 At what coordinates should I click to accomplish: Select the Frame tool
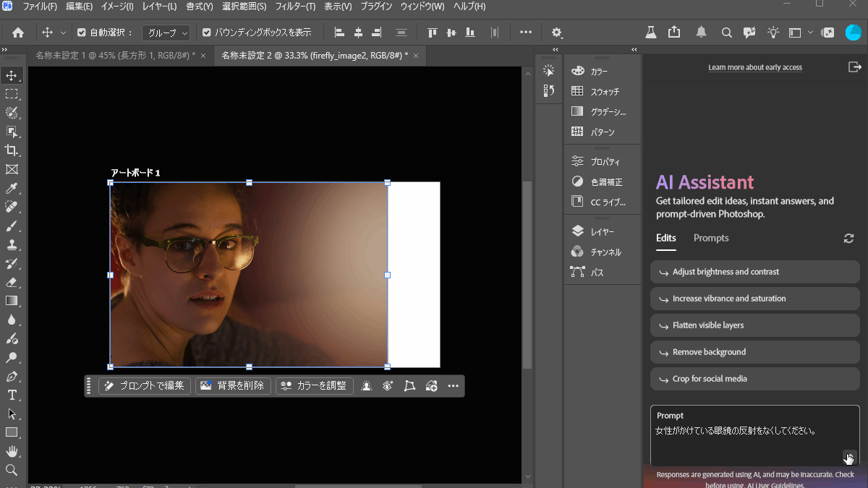(x=12, y=169)
